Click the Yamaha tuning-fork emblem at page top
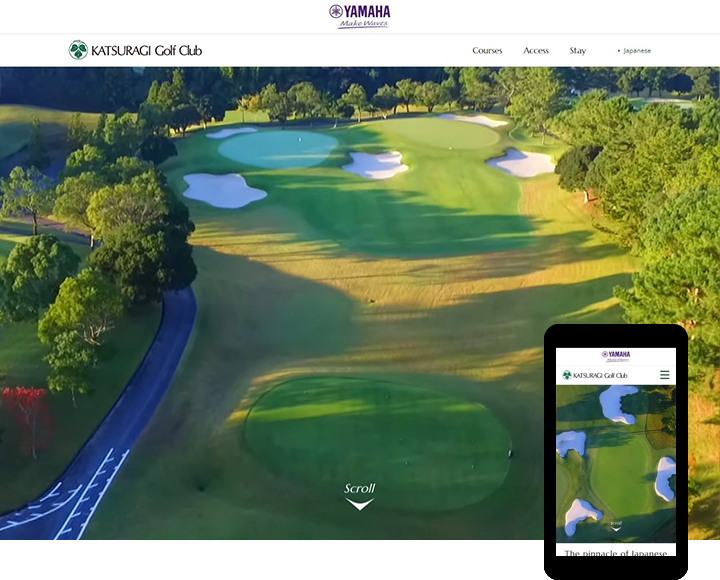Viewport: 720px width, 580px height. click(336, 11)
